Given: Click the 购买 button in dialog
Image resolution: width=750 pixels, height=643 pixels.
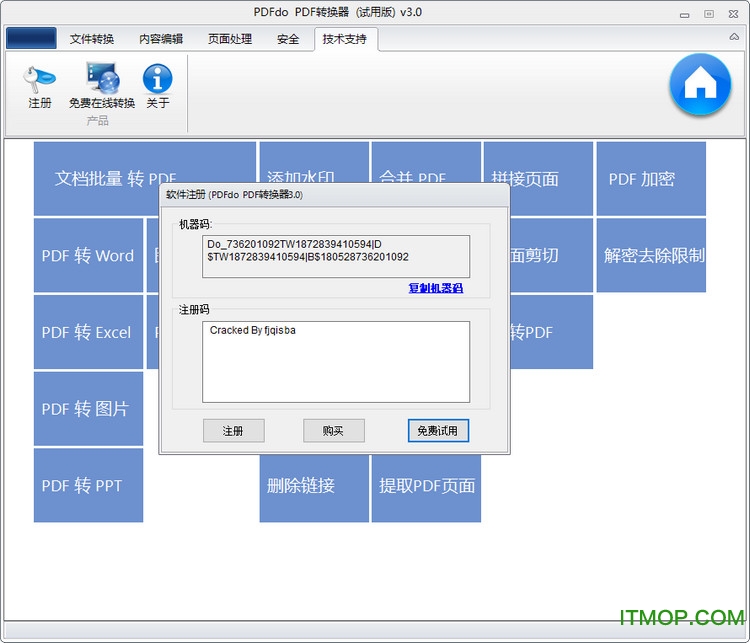Looking at the screenshot, I should pos(333,431).
